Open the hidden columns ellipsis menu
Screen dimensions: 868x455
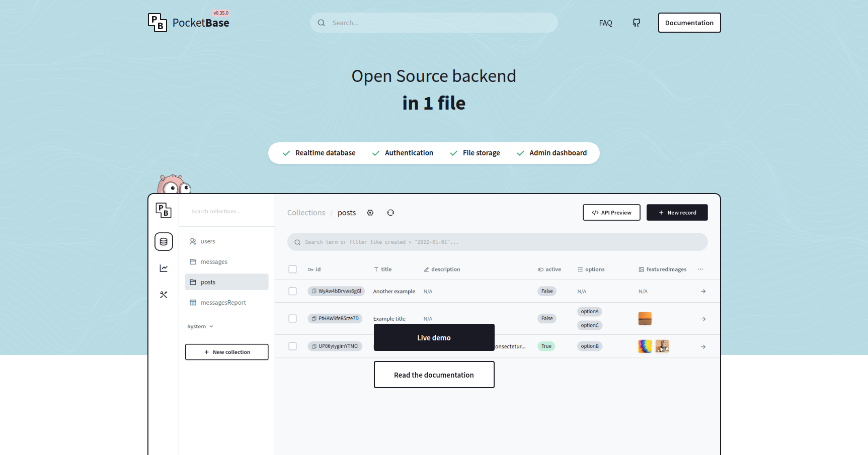click(700, 269)
